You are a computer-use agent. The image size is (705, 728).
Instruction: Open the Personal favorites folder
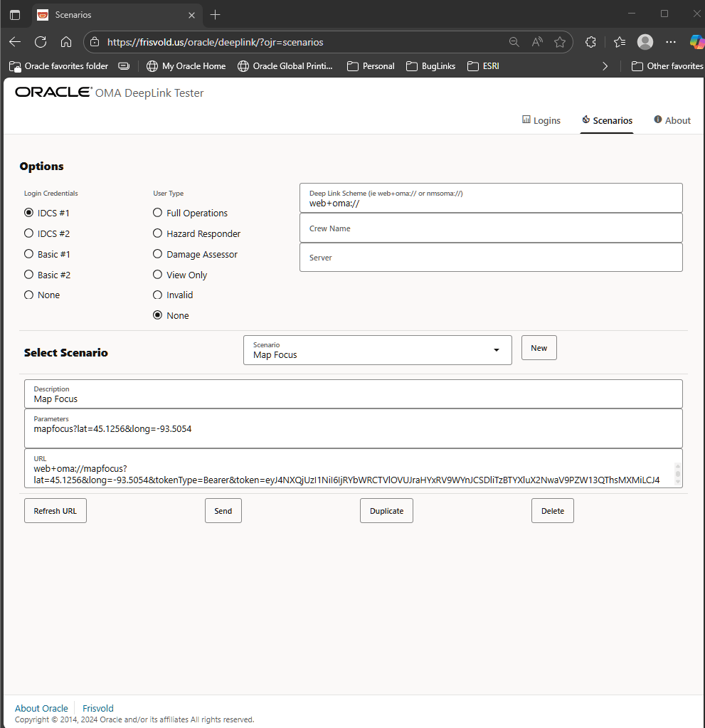click(371, 66)
